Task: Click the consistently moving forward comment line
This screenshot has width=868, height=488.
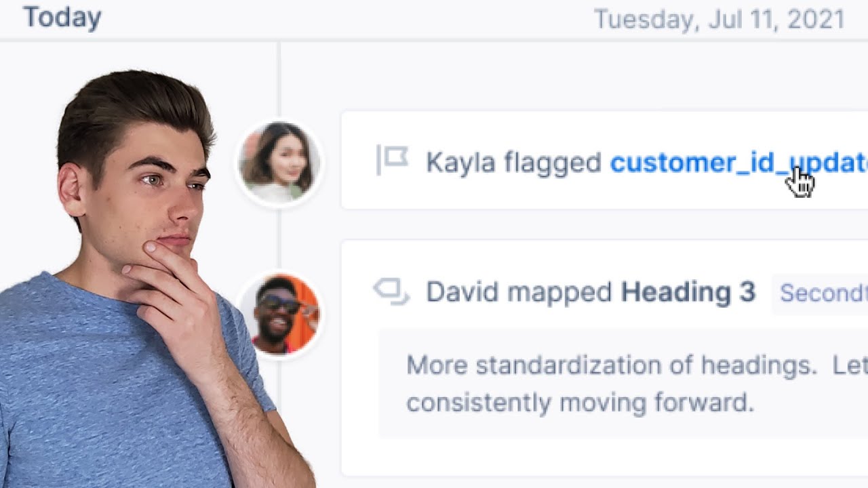Action: [x=580, y=403]
